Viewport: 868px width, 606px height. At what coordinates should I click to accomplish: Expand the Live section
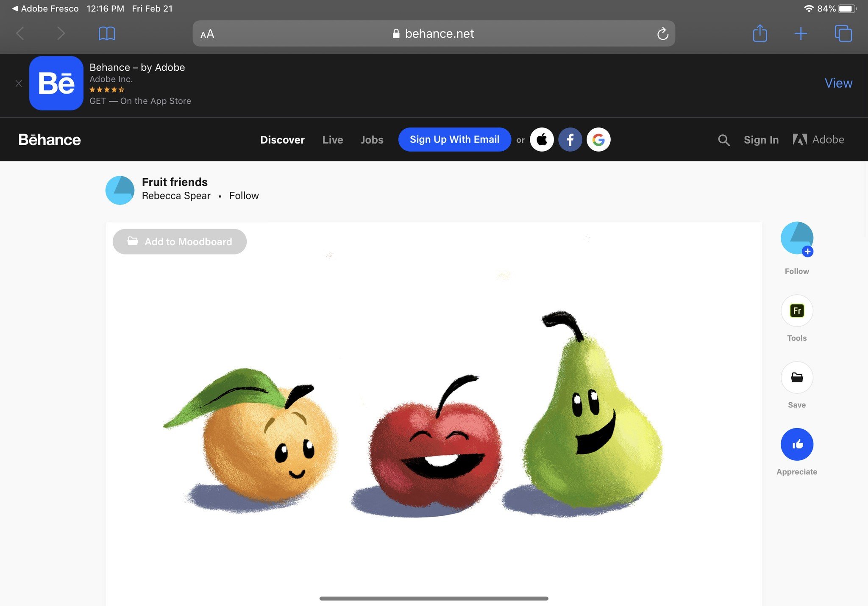point(332,139)
